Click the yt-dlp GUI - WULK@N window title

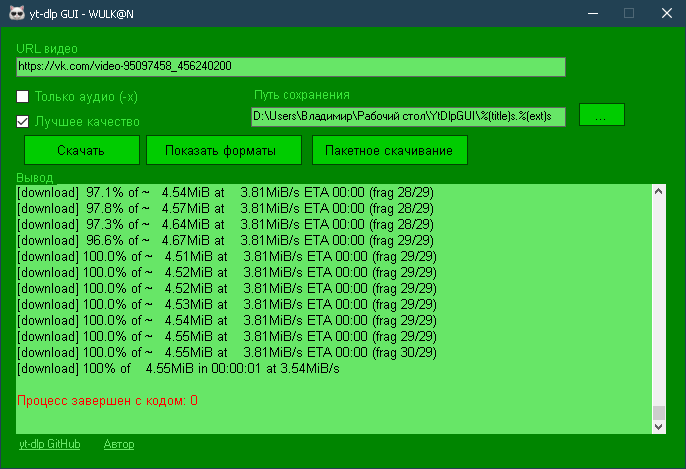click(x=81, y=14)
